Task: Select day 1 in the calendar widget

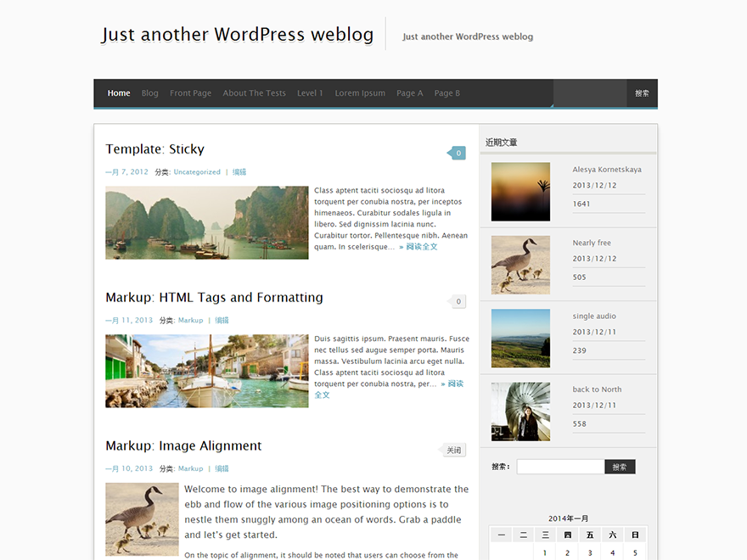Action: [544, 553]
